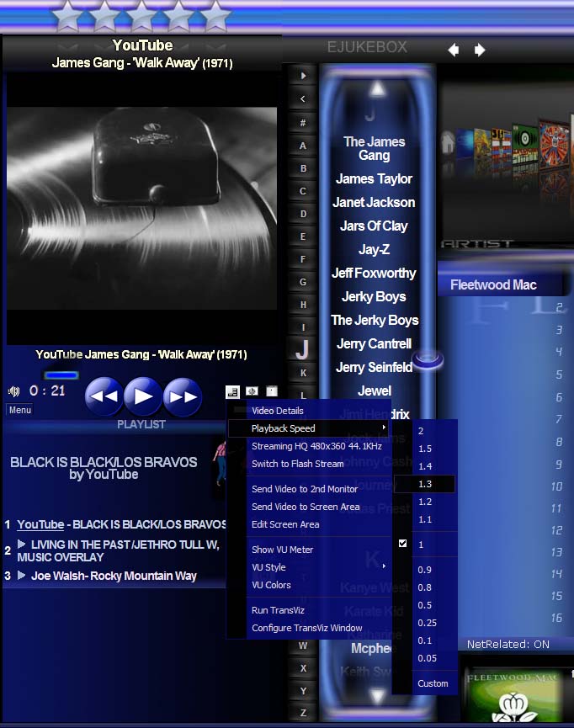This screenshot has height=728, width=574.
Task: Select Jerry Cantrell in artist list
Action: [x=374, y=343]
